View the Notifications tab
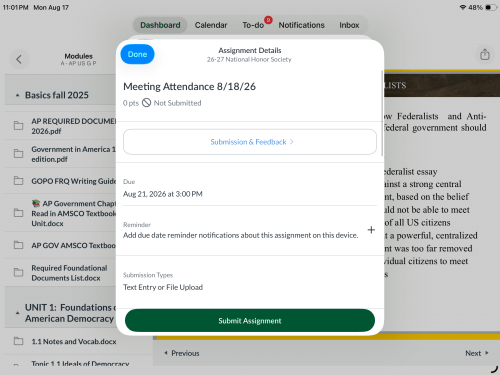The image size is (500, 375). [x=301, y=25]
